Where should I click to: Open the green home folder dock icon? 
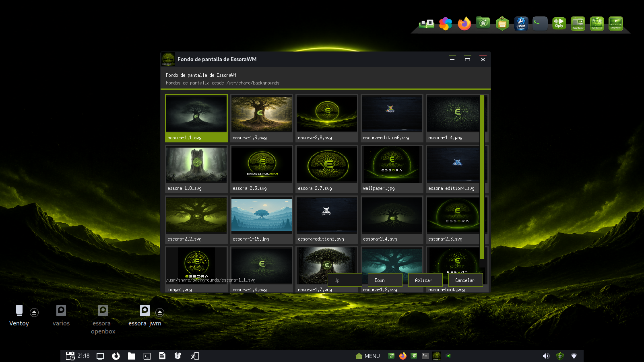click(483, 23)
